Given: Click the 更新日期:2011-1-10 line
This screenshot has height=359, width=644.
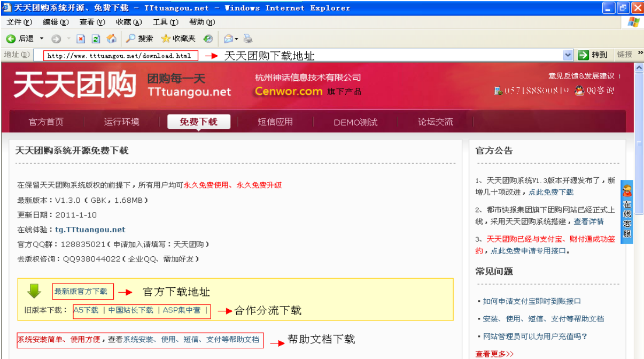Looking at the screenshot, I should (57, 215).
